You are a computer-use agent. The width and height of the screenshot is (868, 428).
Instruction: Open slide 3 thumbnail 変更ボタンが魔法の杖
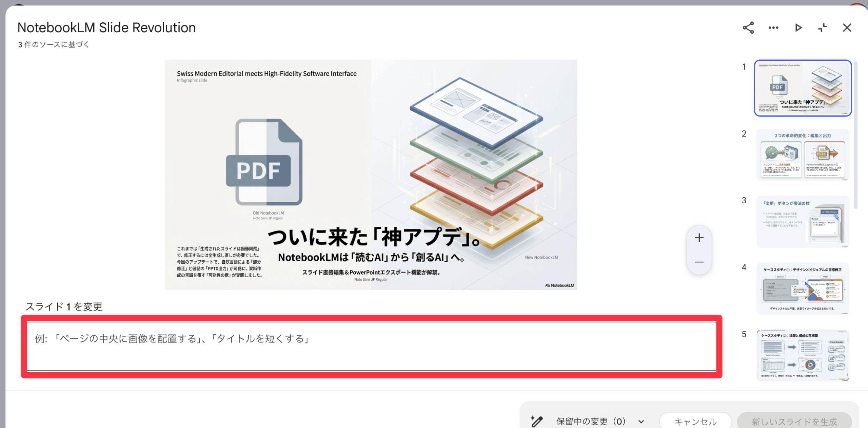803,222
